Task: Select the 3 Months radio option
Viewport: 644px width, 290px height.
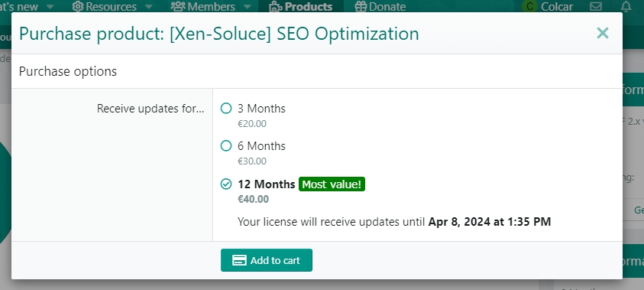Action: [x=226, y=108]
